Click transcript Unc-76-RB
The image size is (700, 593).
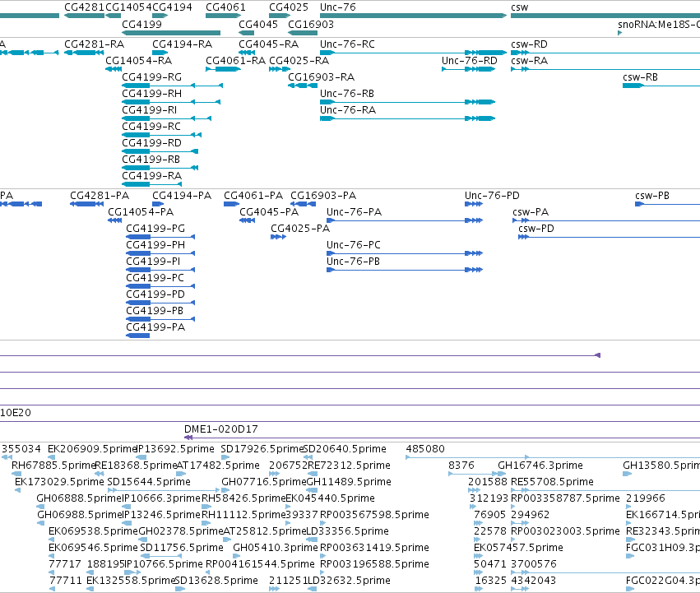coord(408,102)
